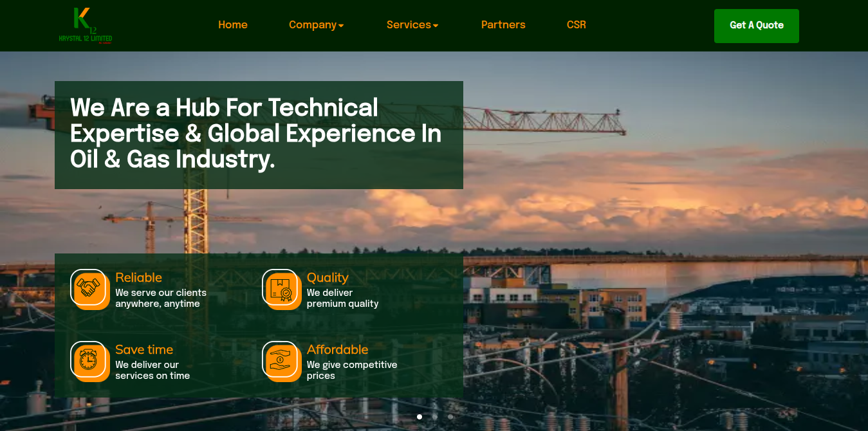The image size is (868, 431).
Task: Click the certificate icon beside Quality
Action: pyautogui.click(x=281, y=288)
